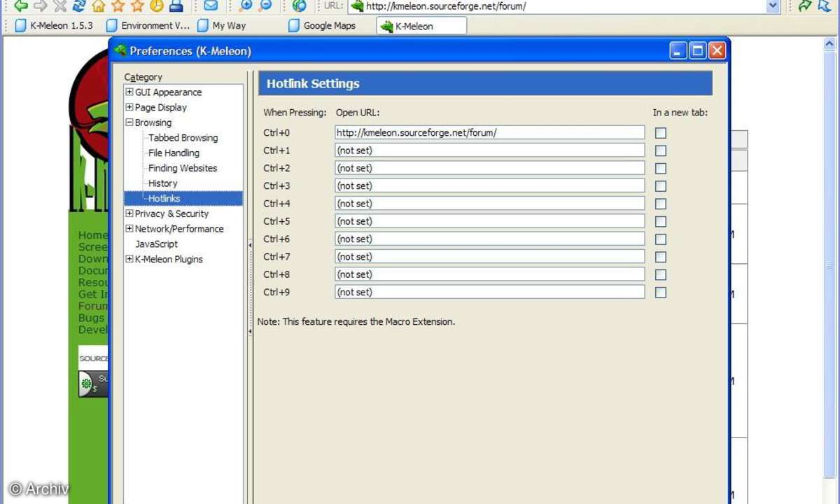Screen dimensions: 840x504
Task: Collapse the Browsing category
Action: click(129, 122)
